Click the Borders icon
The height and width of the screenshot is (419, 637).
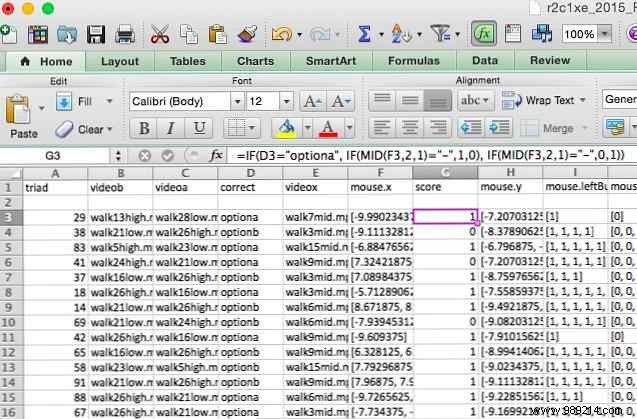pos(236,128)
